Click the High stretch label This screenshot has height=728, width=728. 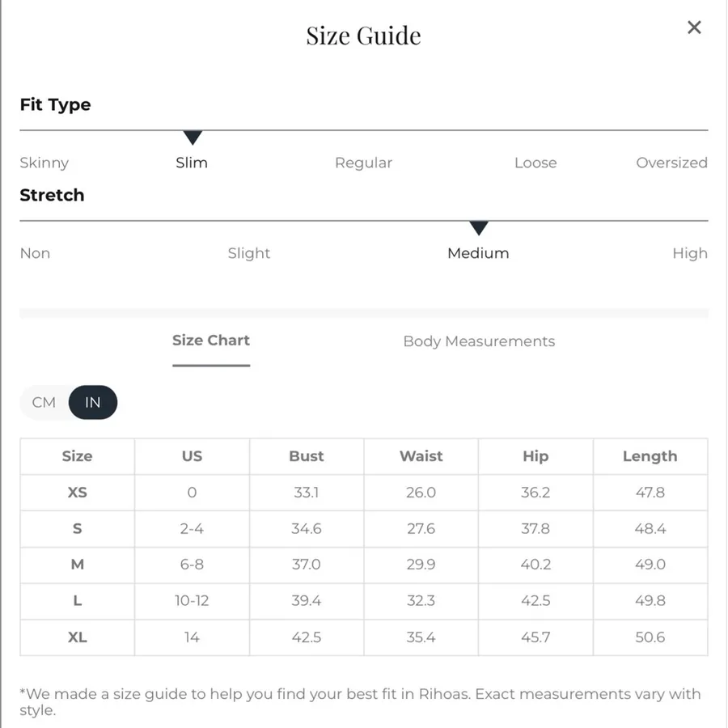pyautogui.click(x=690, y=253)
